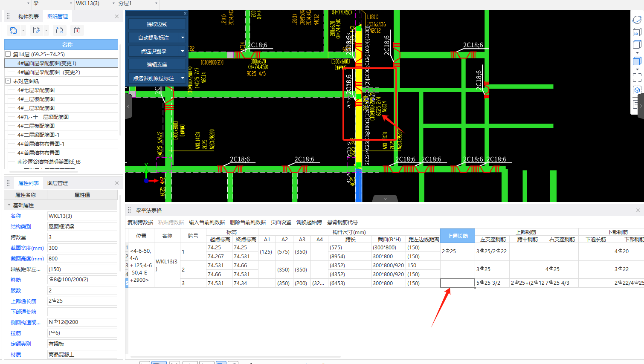644x364 pixels.
Task: Open the add drawing arrow menu
Action: (23, 30)
